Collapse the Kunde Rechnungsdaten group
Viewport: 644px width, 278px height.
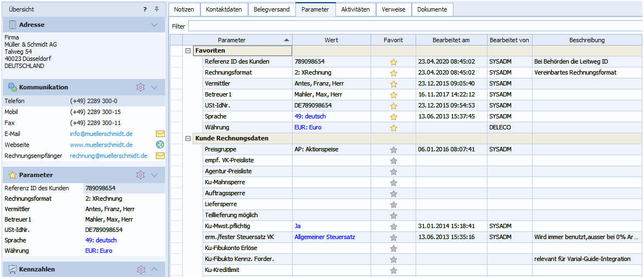tap(188, 139)
